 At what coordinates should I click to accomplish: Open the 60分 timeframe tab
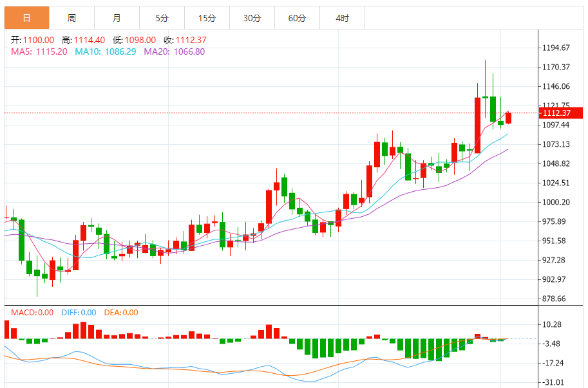[x=297, y=18]
